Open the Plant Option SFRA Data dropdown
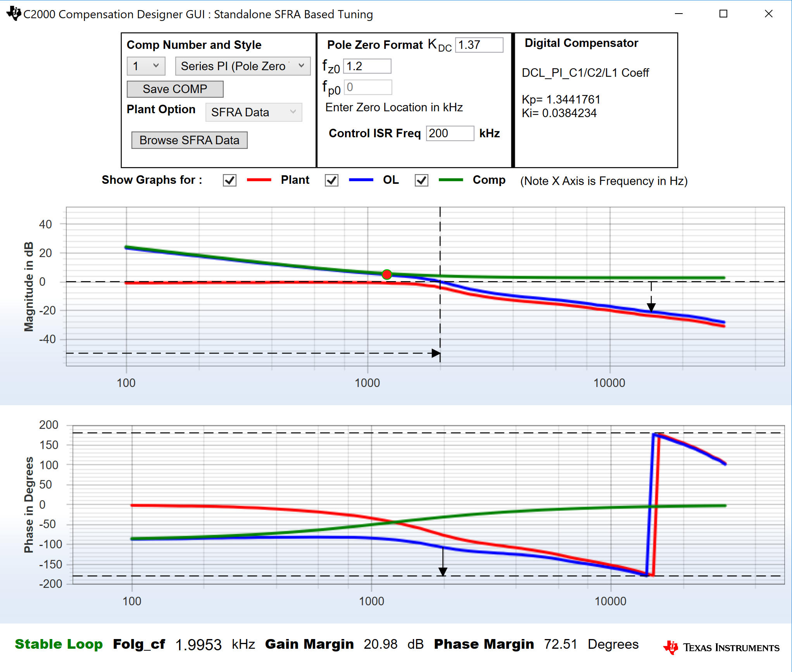The image size is (792, 672). [x=254, y=112]
